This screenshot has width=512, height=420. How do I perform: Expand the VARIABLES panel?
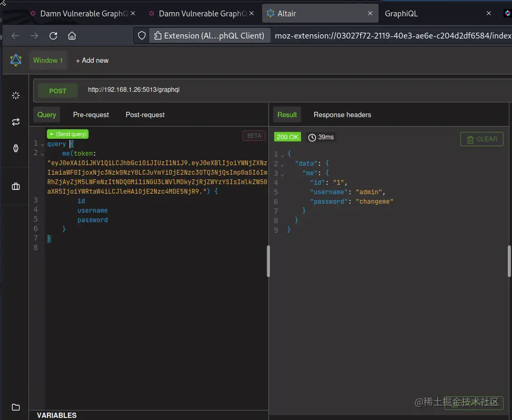(x=57, y=415)
